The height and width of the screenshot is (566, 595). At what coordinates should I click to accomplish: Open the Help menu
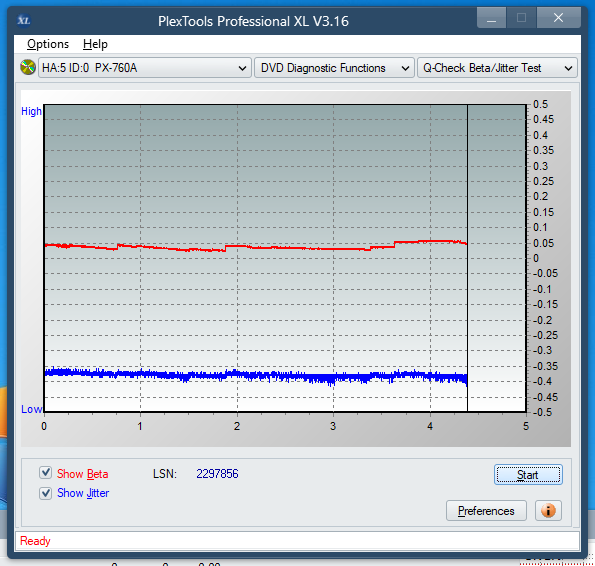point(95,44)
